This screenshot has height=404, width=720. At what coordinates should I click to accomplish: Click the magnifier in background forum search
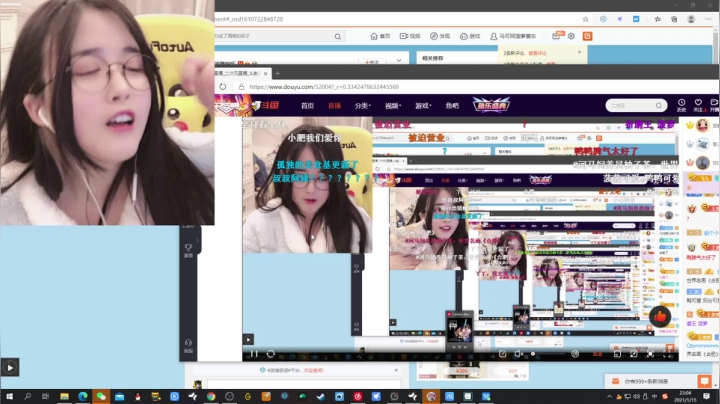point(338,36)
